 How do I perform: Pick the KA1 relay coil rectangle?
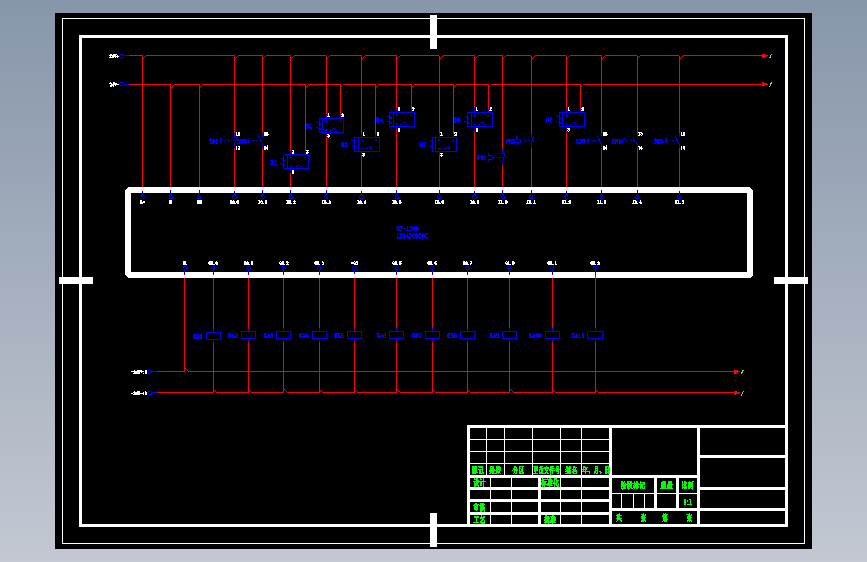213,336
